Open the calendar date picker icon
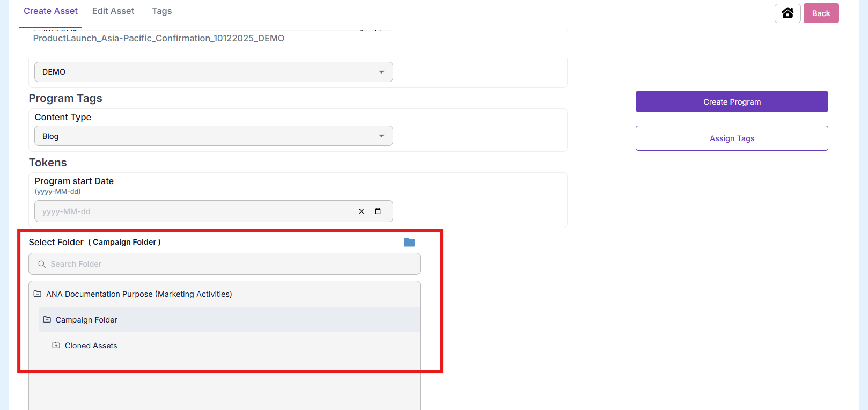This screenshot has width=868, height=410. click(x=378, y=211)
